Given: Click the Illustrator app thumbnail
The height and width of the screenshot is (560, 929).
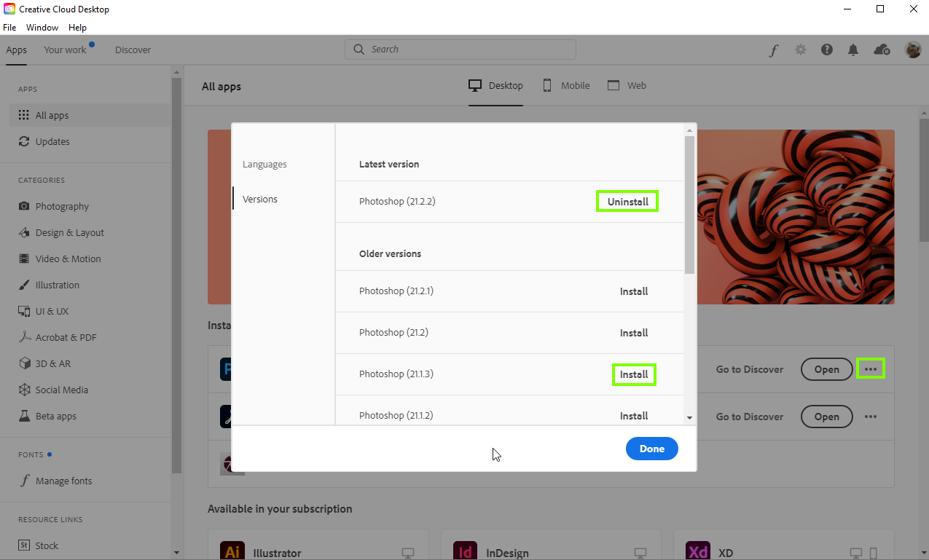Looking at the screenshot, I should (x=232, y=552).
